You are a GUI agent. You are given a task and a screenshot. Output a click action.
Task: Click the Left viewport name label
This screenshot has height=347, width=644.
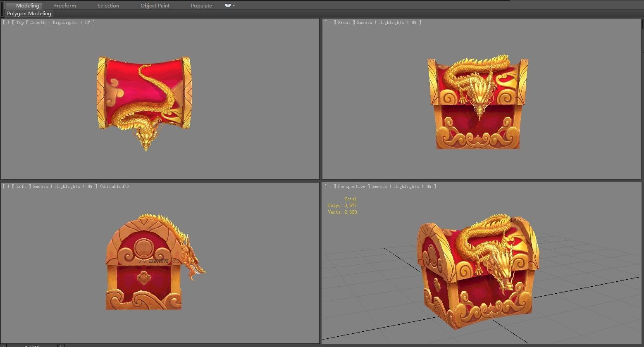[x=21, y=186]
